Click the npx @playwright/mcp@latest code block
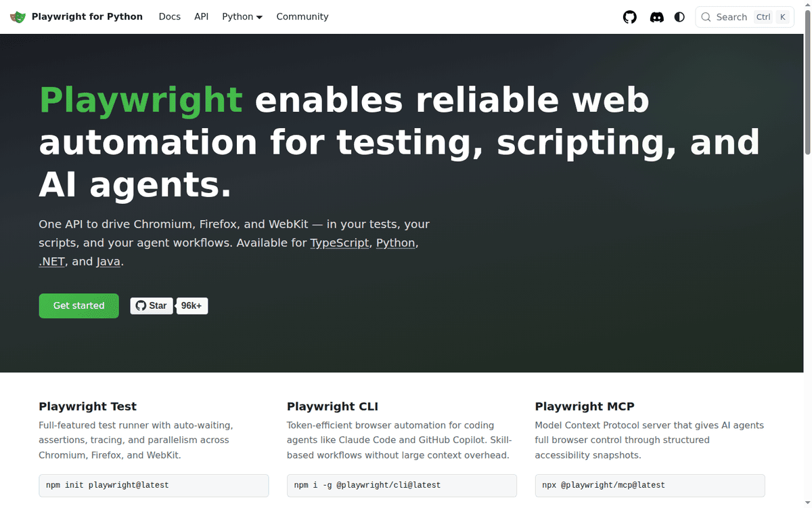 tap(650, 486)
